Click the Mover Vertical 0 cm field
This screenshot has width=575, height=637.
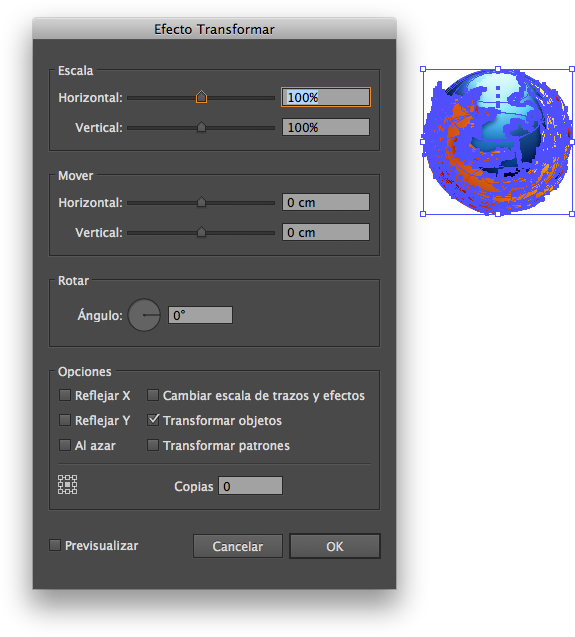click(326, 232)
